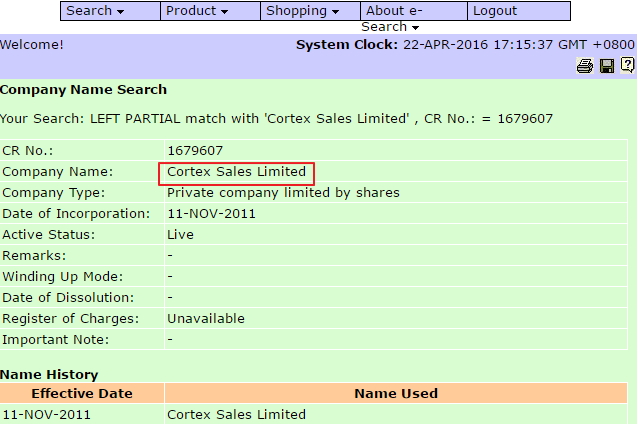Select CR No. value 1679607 in table
The image size is (638, 424).
point(195,151)
